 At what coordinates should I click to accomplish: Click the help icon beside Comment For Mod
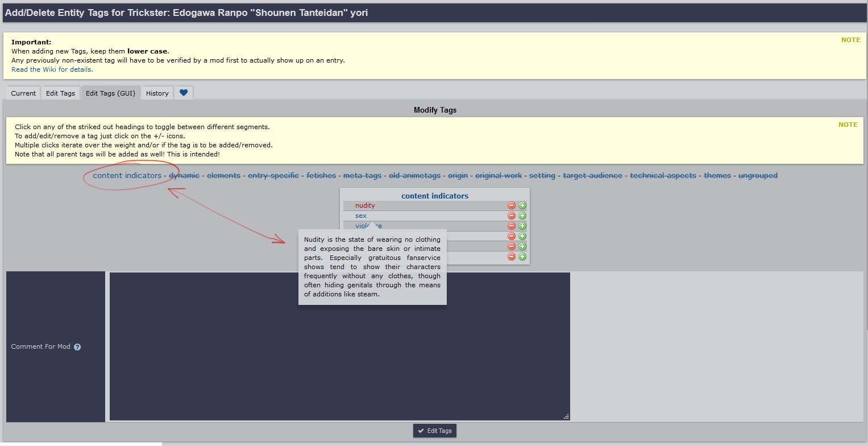coord(77,347)
